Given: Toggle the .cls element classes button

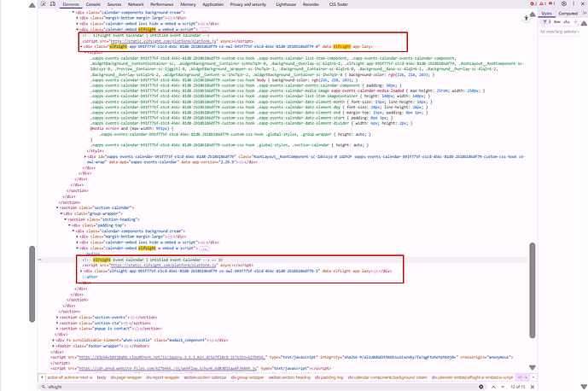Looking at the screenshot, I should pyautogui.click(x=567, y=22).
